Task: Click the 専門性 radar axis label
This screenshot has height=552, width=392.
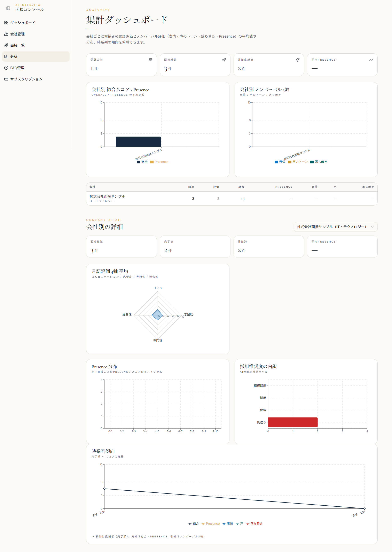Action: tap(158, 340)
